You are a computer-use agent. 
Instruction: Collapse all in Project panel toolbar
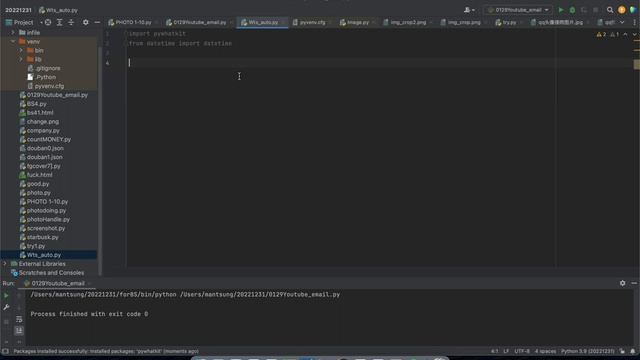(x=71, y=22)
